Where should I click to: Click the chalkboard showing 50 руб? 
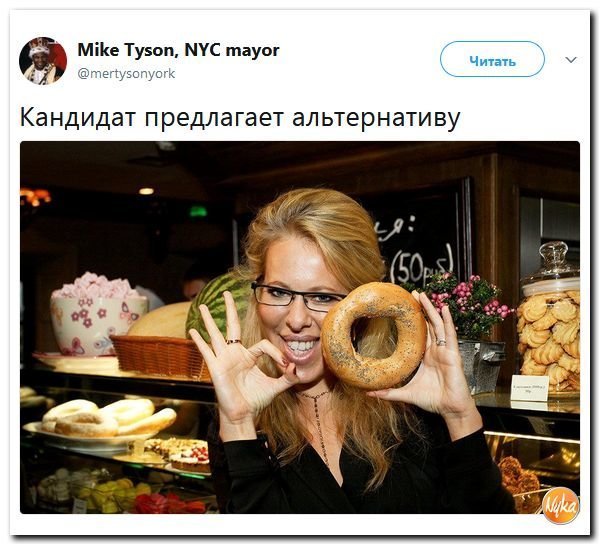[x=416, y=245]
